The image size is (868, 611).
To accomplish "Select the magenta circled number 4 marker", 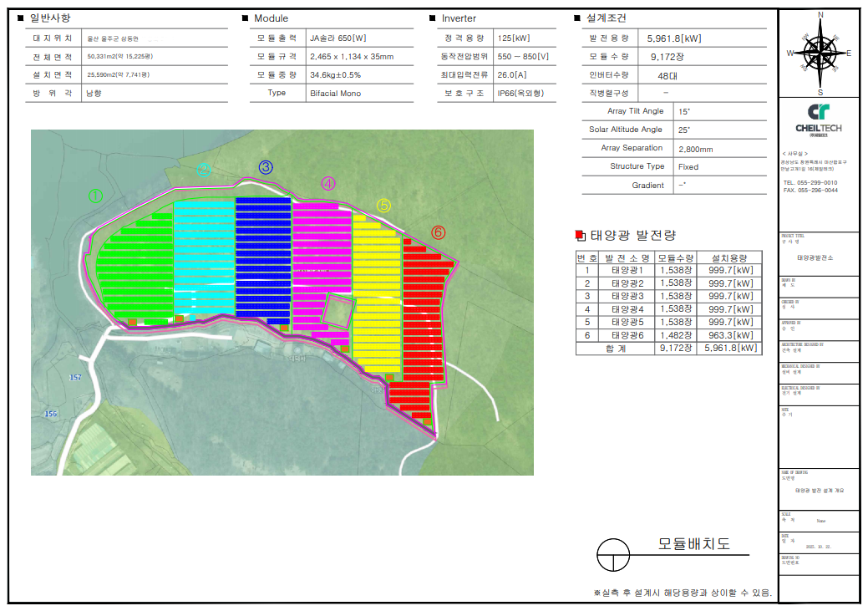I will click(x=328, y=183).
